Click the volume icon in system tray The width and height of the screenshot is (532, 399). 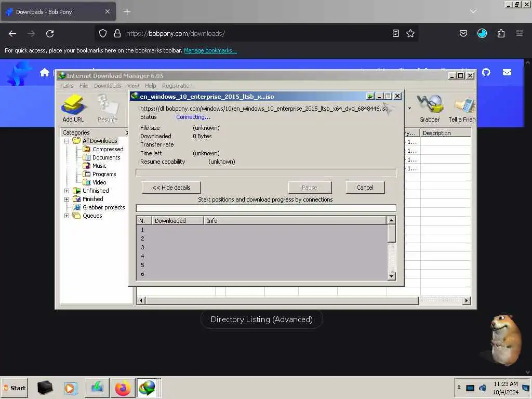pos(483,388)
